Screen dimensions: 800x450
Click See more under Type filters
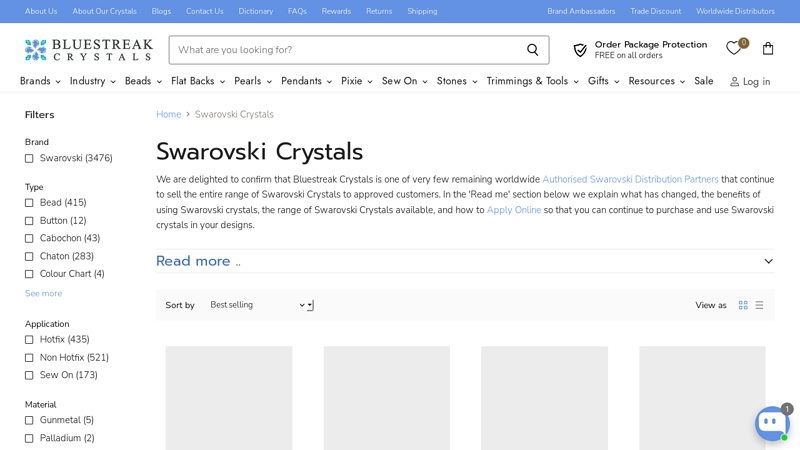point(43,293)
